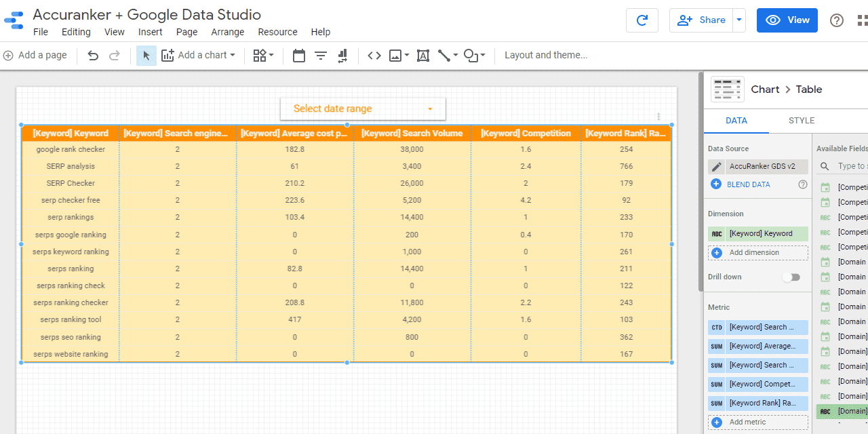868x434 pixels.
Task: Open the Arrange menu
Action: 228,32
